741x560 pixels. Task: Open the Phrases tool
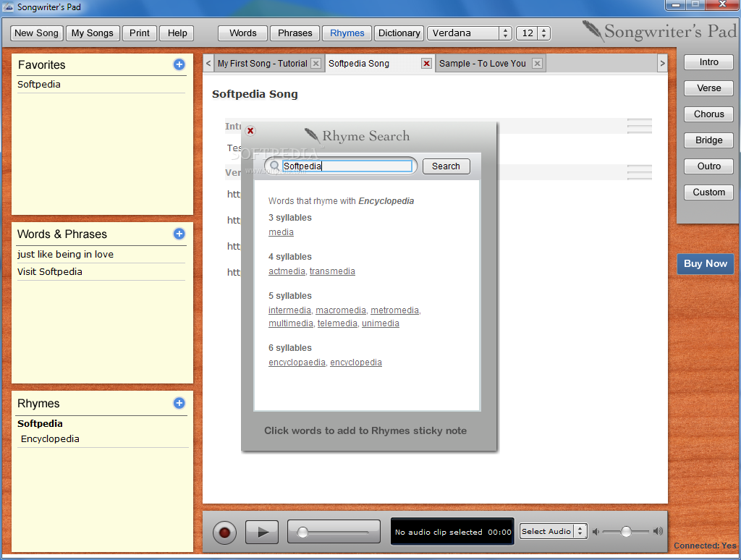point(295,33)
